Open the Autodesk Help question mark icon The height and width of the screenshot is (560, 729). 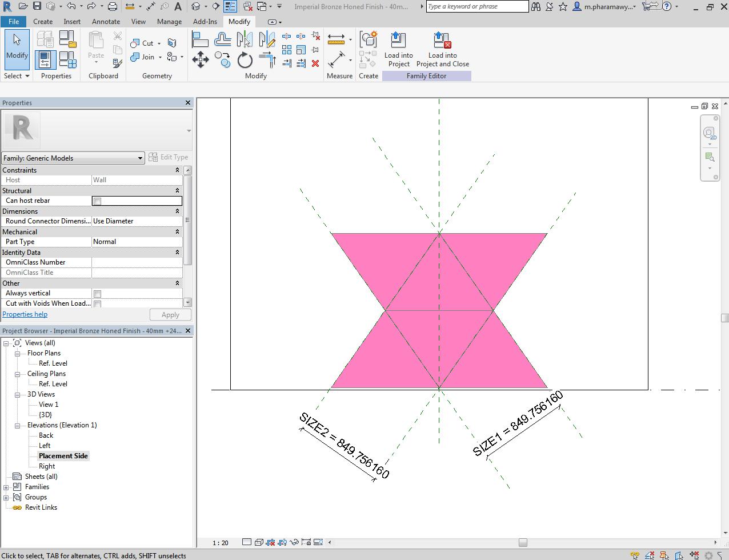pos(667,6)
